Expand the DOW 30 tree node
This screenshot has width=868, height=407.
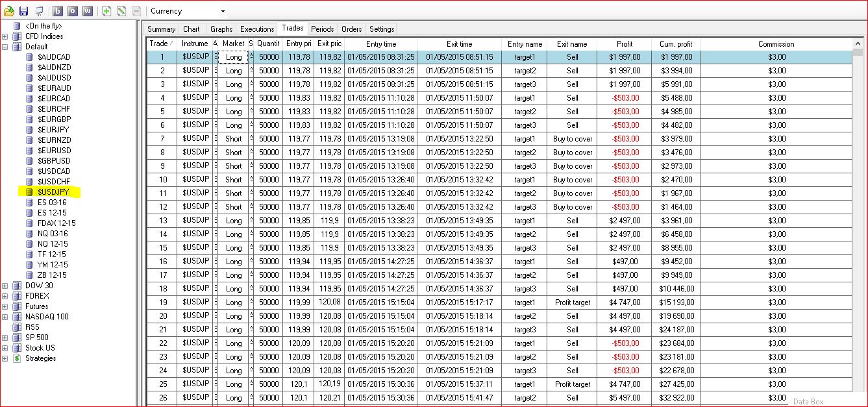(x=5, y=286)
